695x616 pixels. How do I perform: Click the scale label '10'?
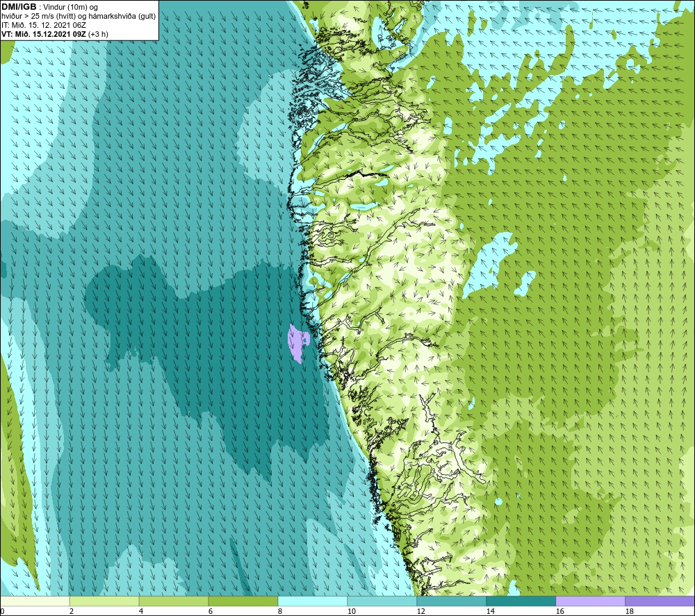click(352, 612)
